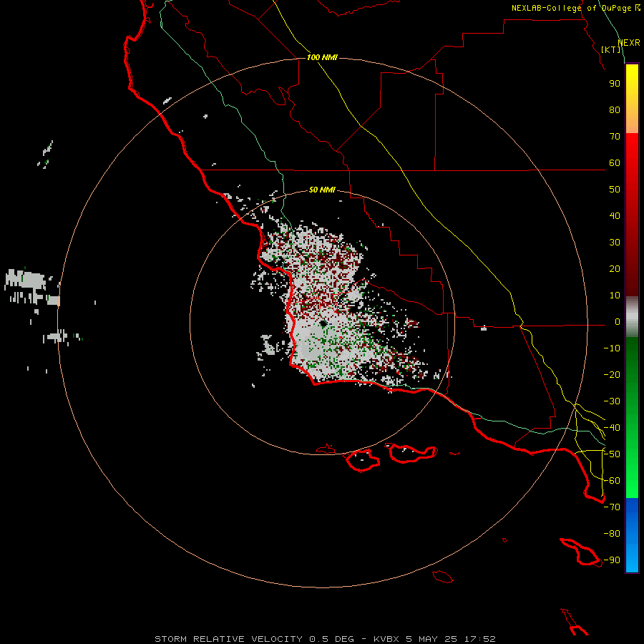
Task: Click the 50 value on velocity scale
Action: click(x=615, y=190)
